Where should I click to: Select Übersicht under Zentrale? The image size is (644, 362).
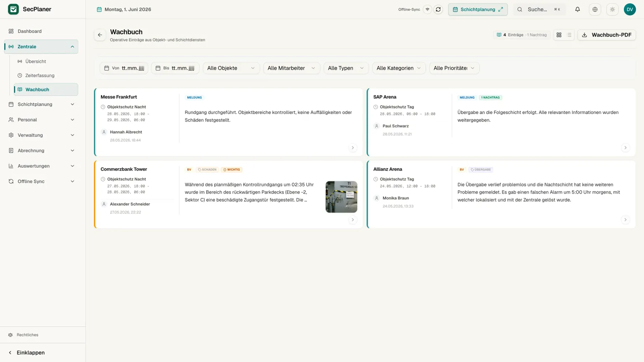click(46, 61)
